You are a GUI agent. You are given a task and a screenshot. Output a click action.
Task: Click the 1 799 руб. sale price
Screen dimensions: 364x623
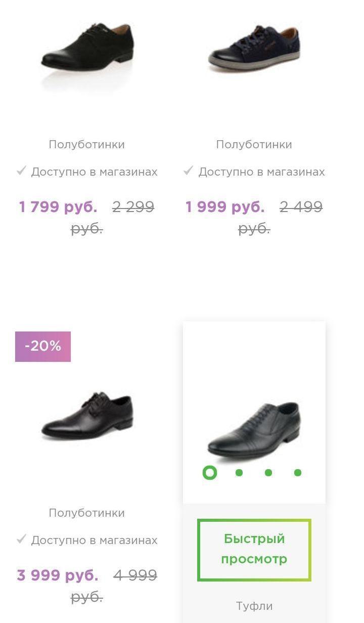click(x=58, y=207)
